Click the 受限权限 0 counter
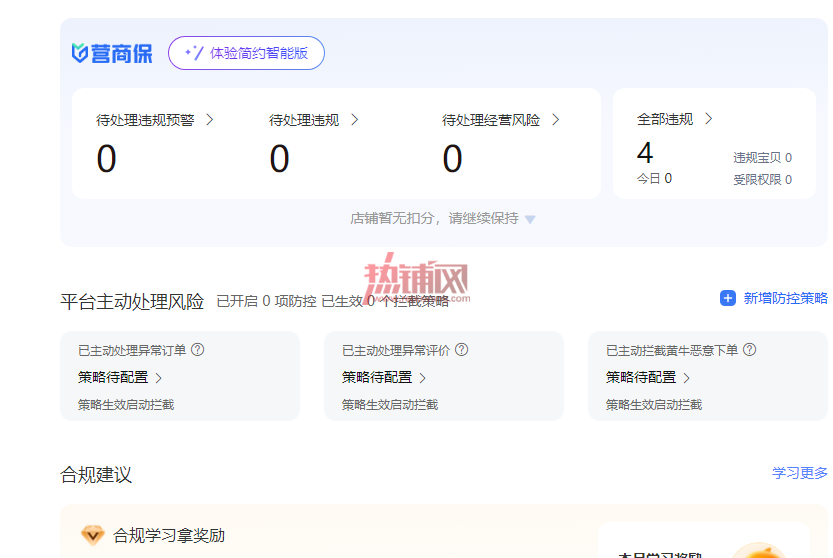 tap(762, 180)
